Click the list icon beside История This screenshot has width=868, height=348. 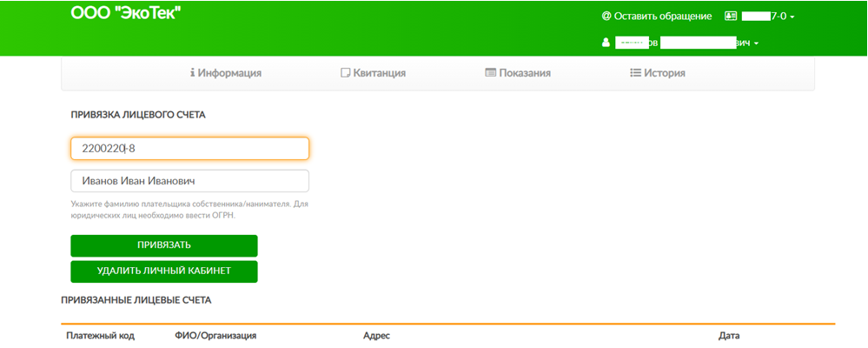pos(635,73)
